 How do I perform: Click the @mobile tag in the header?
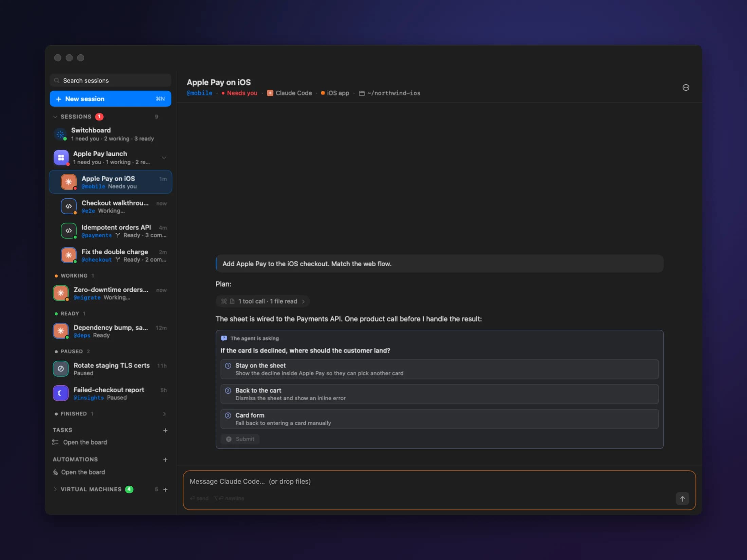tap(199, 93)
